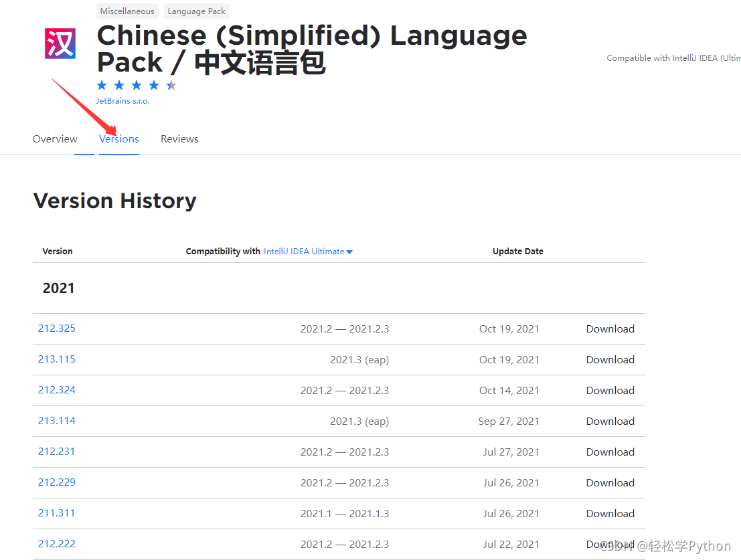Open version 212.231 details
The width and height of the screenshot is (741, 560).
pos(57,452)
